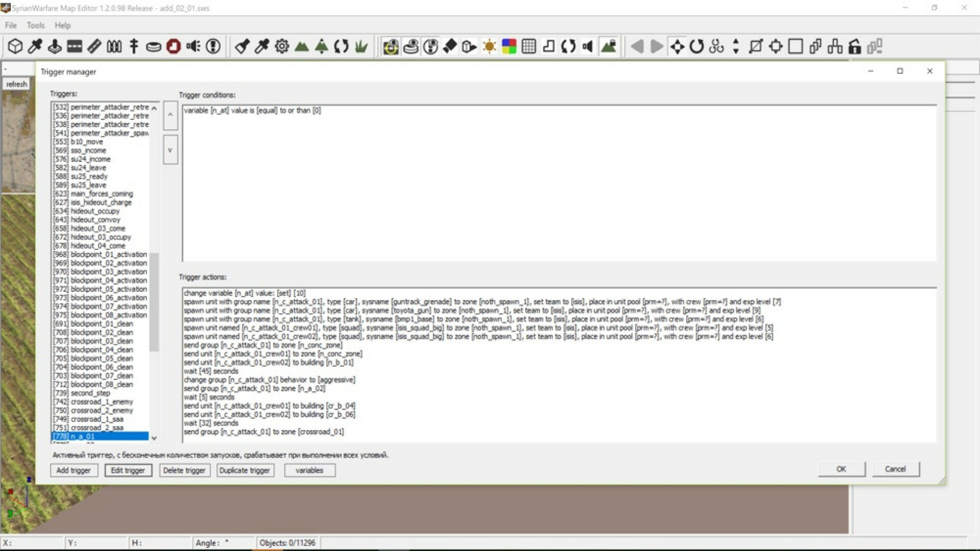Open the Tools menu
This screenshot has height=551, width=980.
pos(36,26)
